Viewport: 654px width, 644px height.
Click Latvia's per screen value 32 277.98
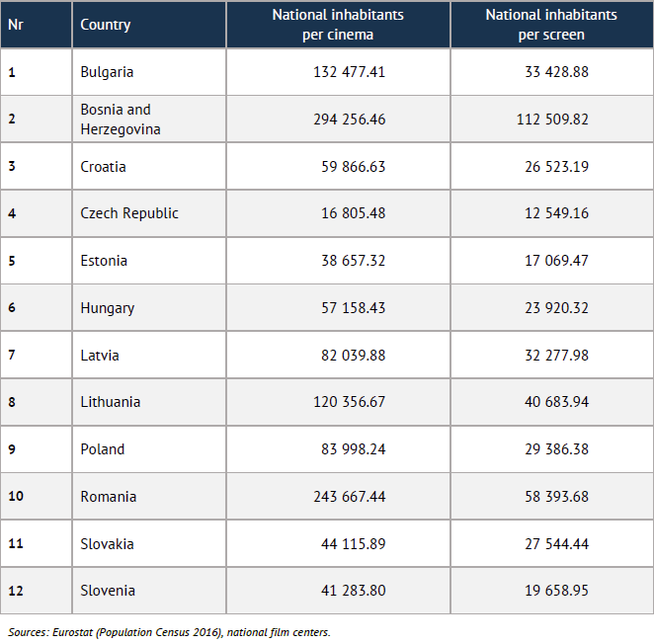click(x=556, y=356)
